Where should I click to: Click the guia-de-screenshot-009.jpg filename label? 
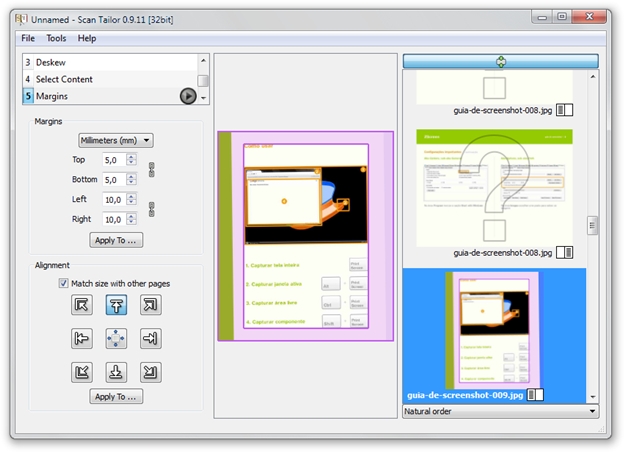click(x=465, y=395)
